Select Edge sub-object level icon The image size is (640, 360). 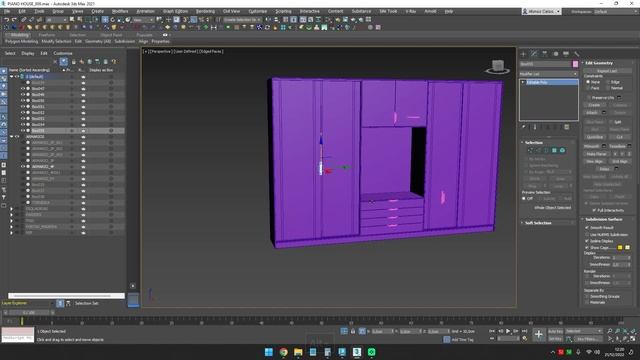538,151
